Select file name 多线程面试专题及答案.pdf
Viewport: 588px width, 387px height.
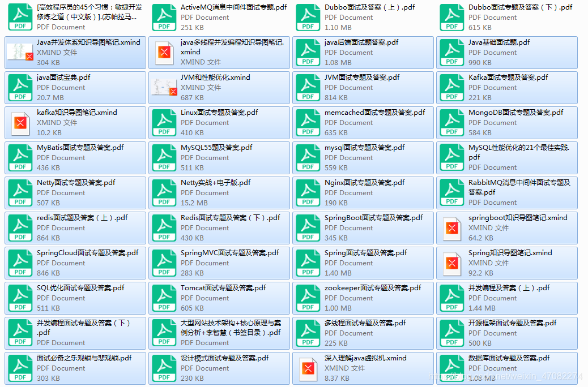365,323
